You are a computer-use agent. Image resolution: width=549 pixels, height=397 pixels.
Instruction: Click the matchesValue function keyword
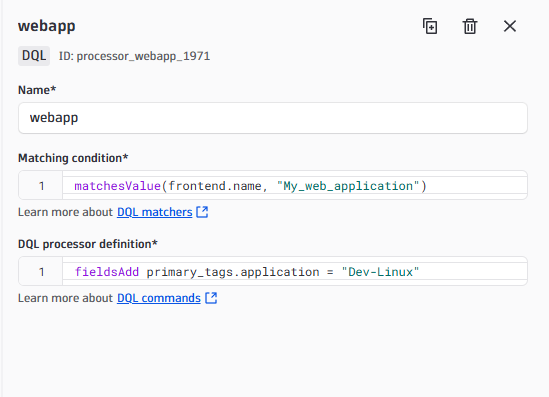point(117,186)
